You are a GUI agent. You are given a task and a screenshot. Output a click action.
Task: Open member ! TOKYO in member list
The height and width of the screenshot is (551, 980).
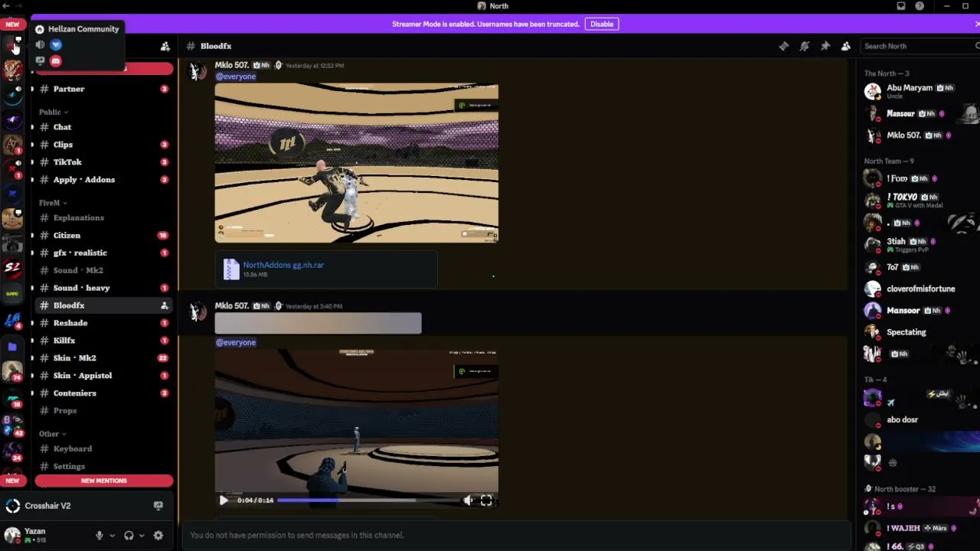pos(918,201)
